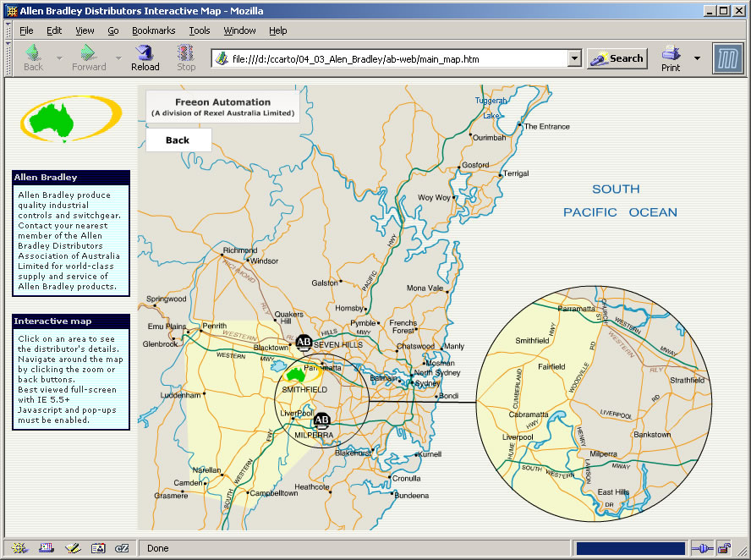The height and width of the screenshot is (560, 751).
Task: Click the Forward navigation toolbar icon
Action: [89, 58]
